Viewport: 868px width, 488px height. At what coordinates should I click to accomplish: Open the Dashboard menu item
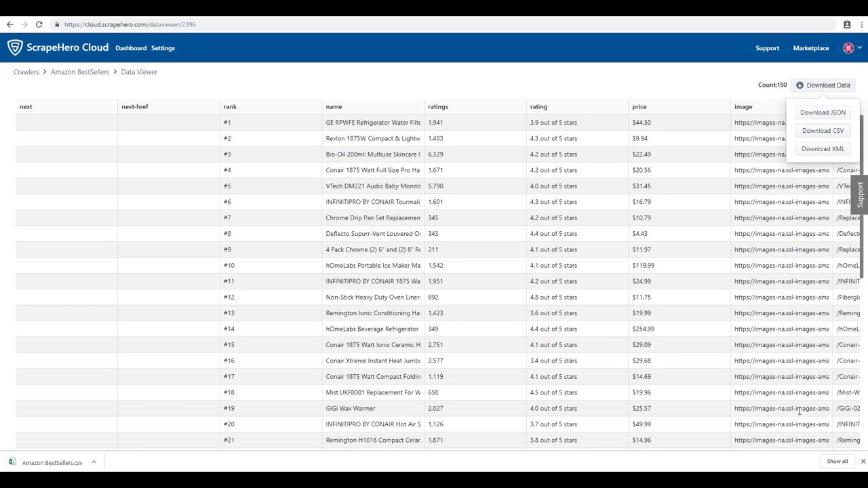(131, 48)
